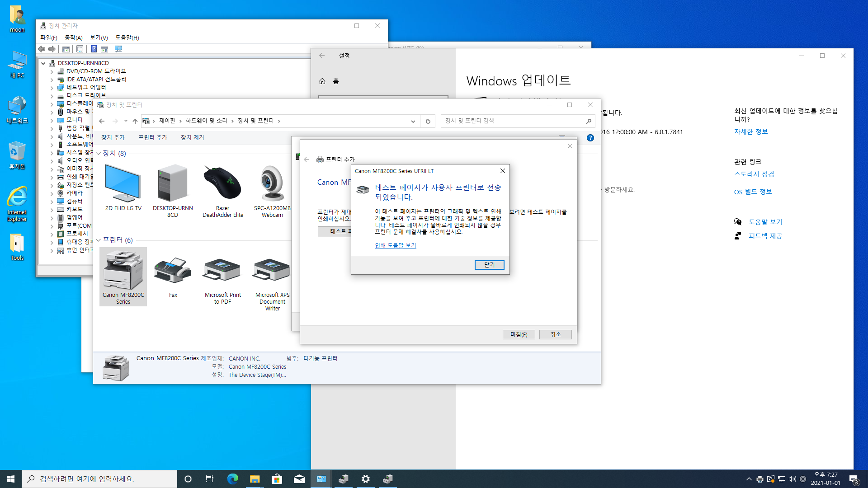Viewport: 868px width, 488px height.
Task: Click the 닫기 button in the Canon test page dialog
Action: [489, 265]
